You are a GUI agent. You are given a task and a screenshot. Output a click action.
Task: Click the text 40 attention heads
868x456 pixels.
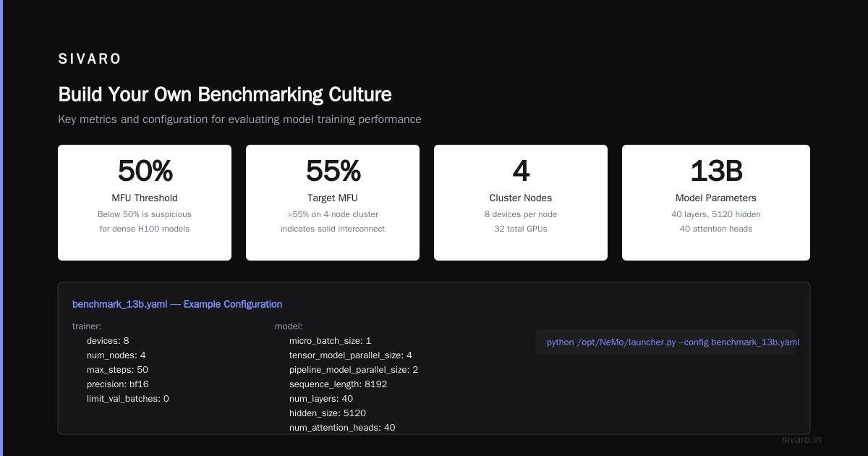coord(716,229)
